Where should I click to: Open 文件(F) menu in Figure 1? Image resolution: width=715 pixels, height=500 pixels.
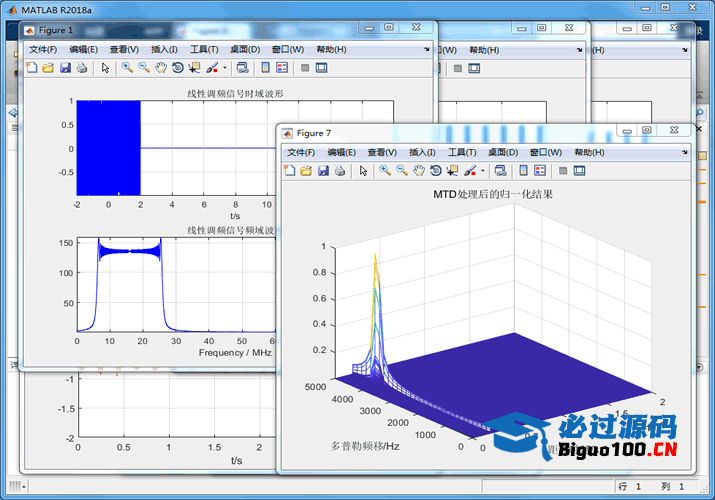[43, 50]
